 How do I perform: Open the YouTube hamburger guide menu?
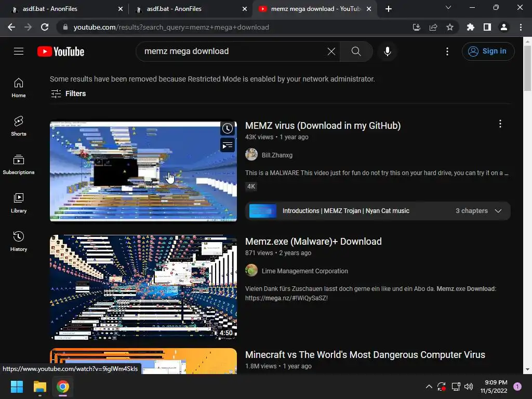pyautogui.click(x=19, y=51)
